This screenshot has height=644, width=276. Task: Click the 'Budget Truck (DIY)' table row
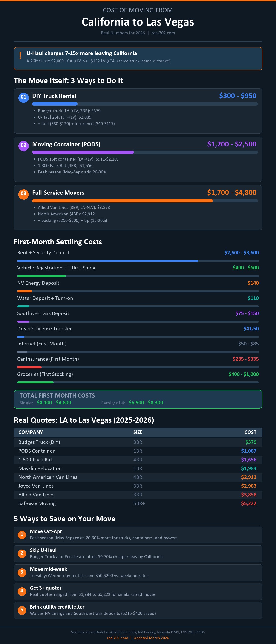[x=138, y=442]
